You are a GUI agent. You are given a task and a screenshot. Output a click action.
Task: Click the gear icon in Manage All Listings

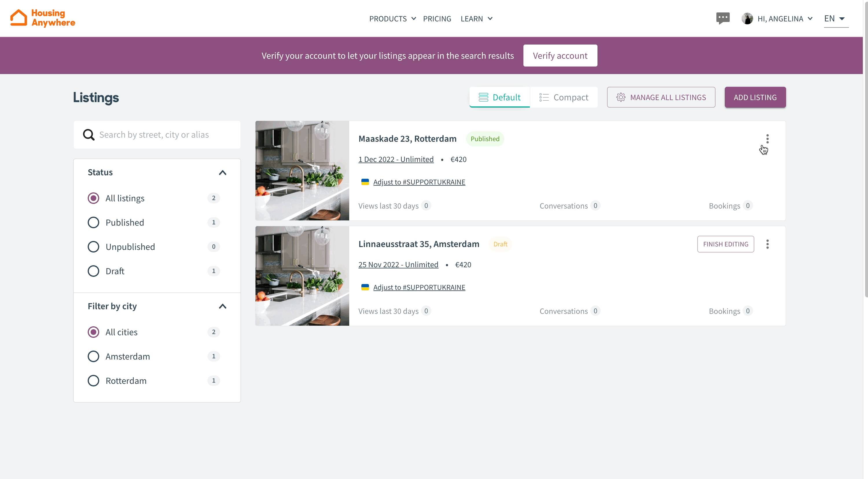coord(621,97)
